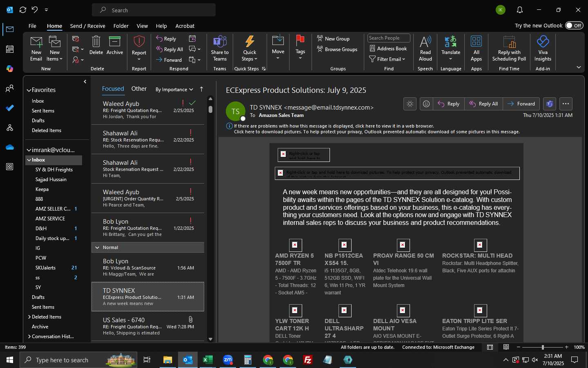Open File Explorer from taskbar
Image resolution: width=588 pixels, height=368 pixels.
click(x=167, y=360)
